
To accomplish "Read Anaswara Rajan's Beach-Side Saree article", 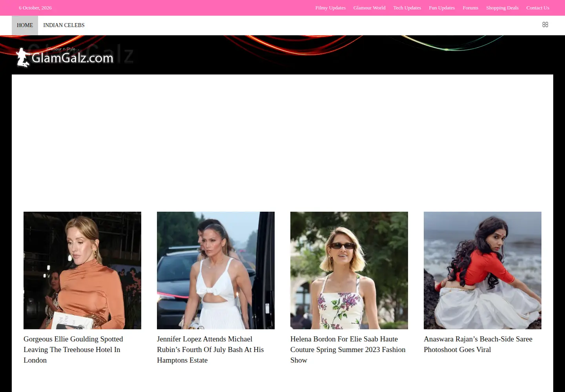I will point(478,344).
